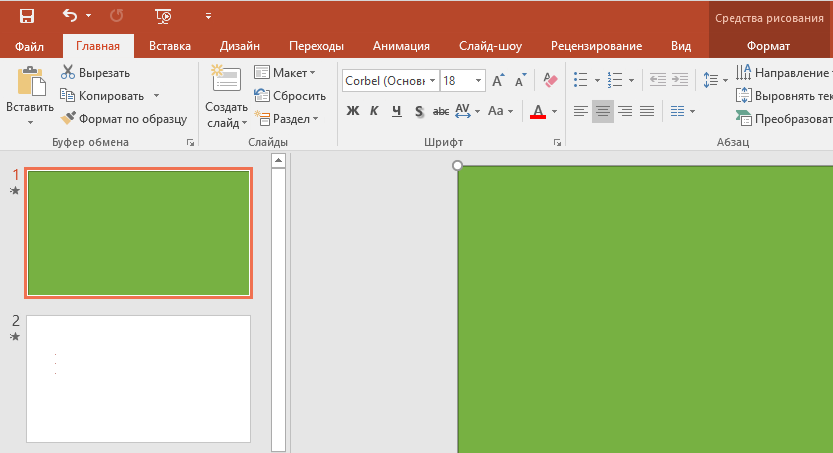Image resolution: width=833 pixels, height=453 pixels.
Task: Click the Clear Formatting eraser icon
Action: point(550,80)
